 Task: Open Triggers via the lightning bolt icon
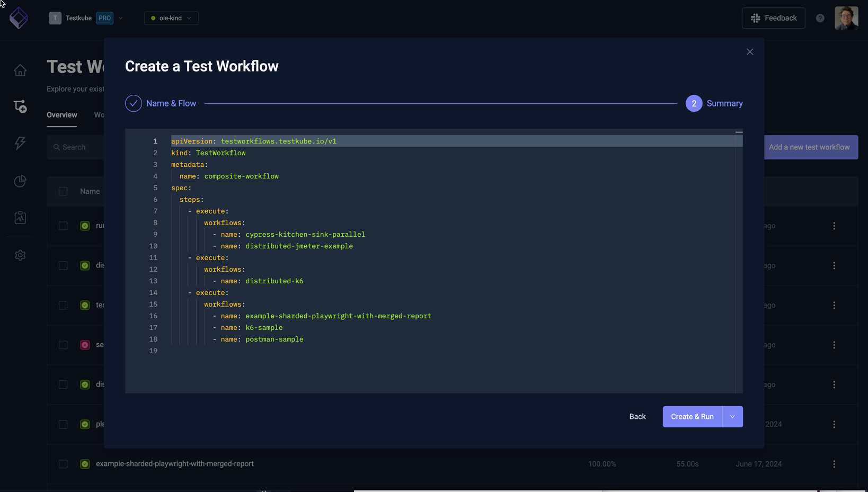(20, 143)
